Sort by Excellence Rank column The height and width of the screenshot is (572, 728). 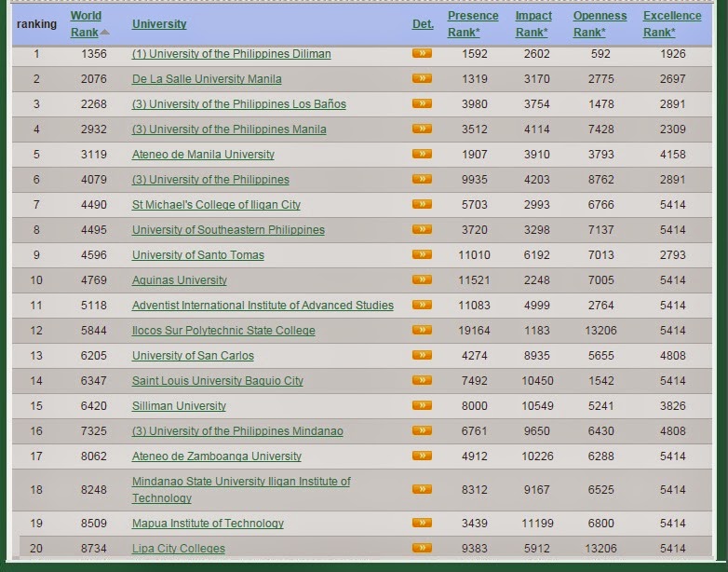point(672,23)
